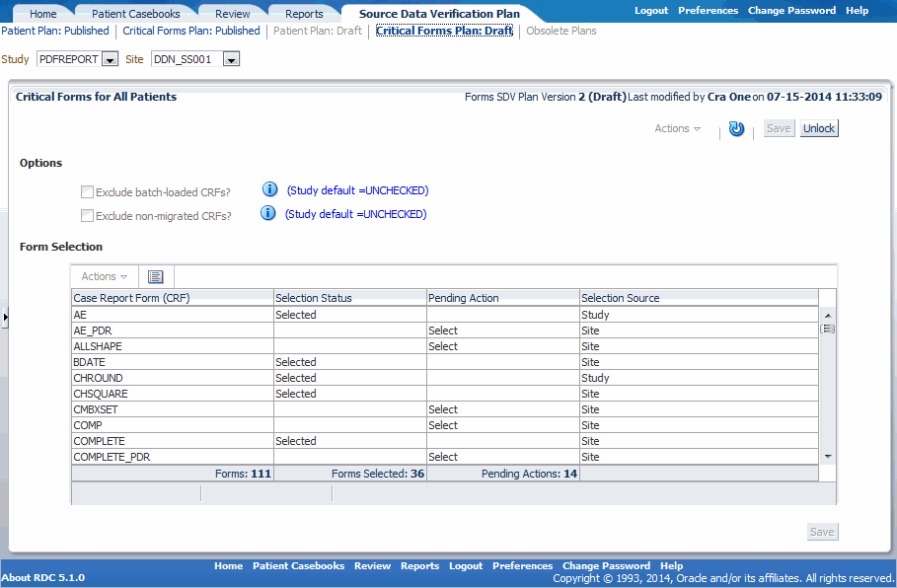Viewport: 897px width, 588px height.
Task: Click Selection Status column header
Action: [x=350, y=298]
